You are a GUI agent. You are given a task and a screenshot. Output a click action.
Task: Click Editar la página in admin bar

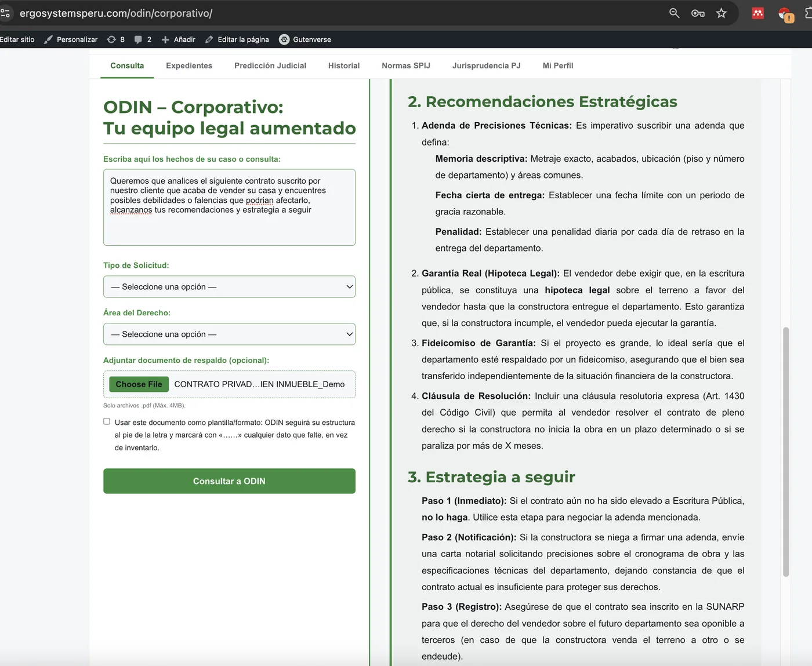click(x=237, y=39)
